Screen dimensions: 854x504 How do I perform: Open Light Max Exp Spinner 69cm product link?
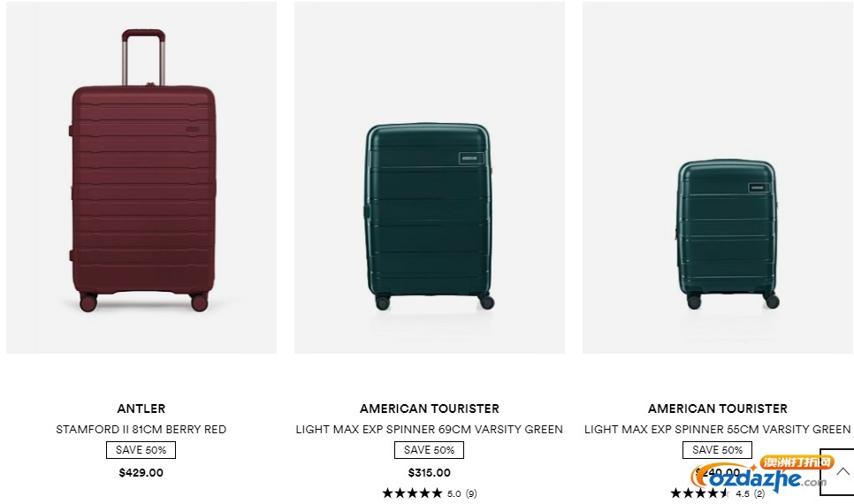[429, 430]
